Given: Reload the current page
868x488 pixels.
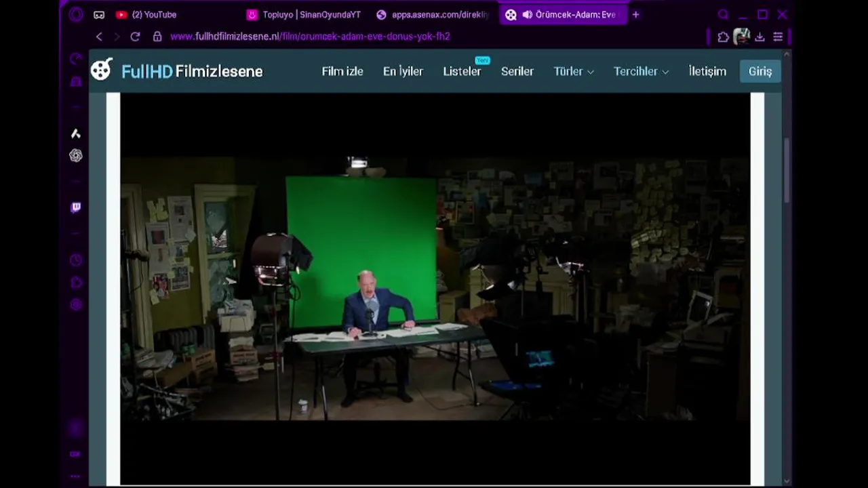Looking at the screenshot, I should tap(135, 37).
